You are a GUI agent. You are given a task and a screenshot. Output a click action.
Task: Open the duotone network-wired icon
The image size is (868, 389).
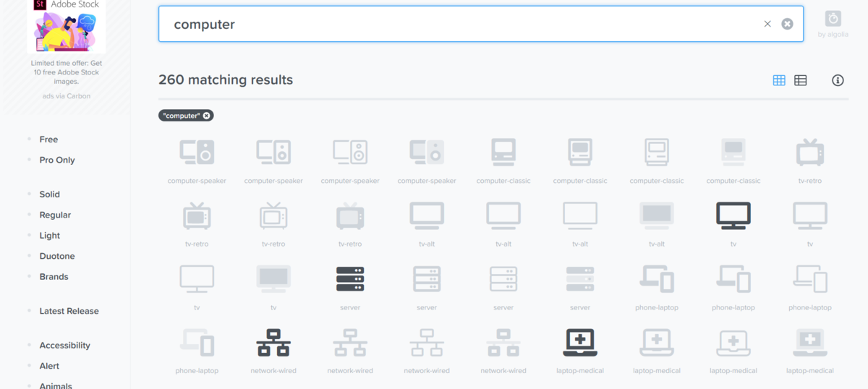point(503,343)
